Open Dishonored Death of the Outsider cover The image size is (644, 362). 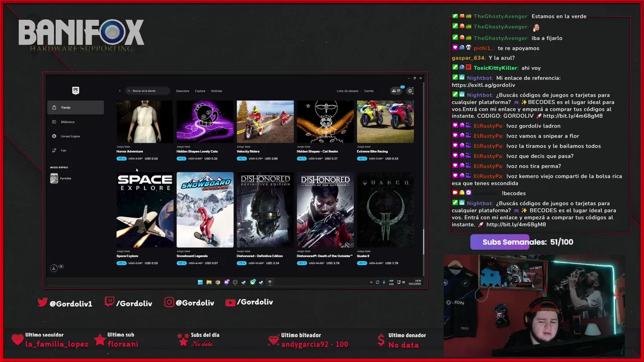coord(325,210)
